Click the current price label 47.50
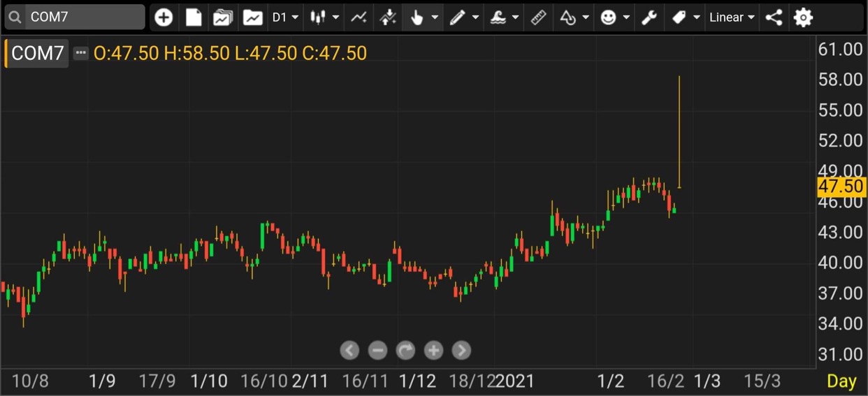This screenshot has width=868, height=396. pyautogui.click(x=841, y=186)
